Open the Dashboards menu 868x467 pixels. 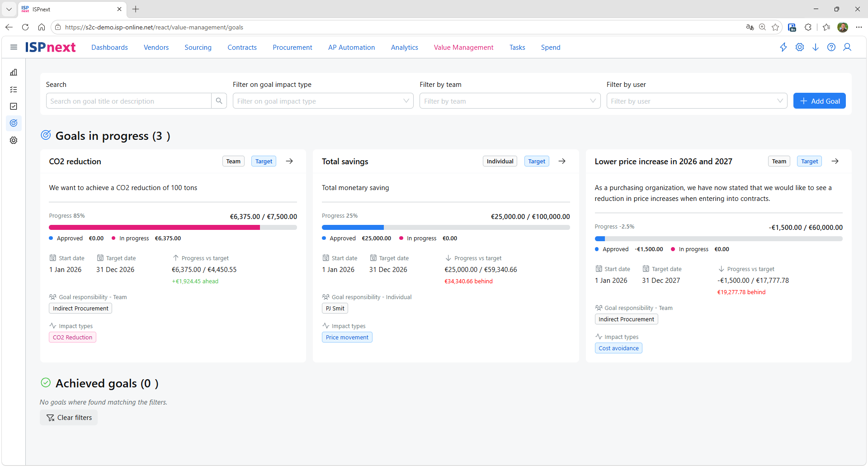click(109, 48)
